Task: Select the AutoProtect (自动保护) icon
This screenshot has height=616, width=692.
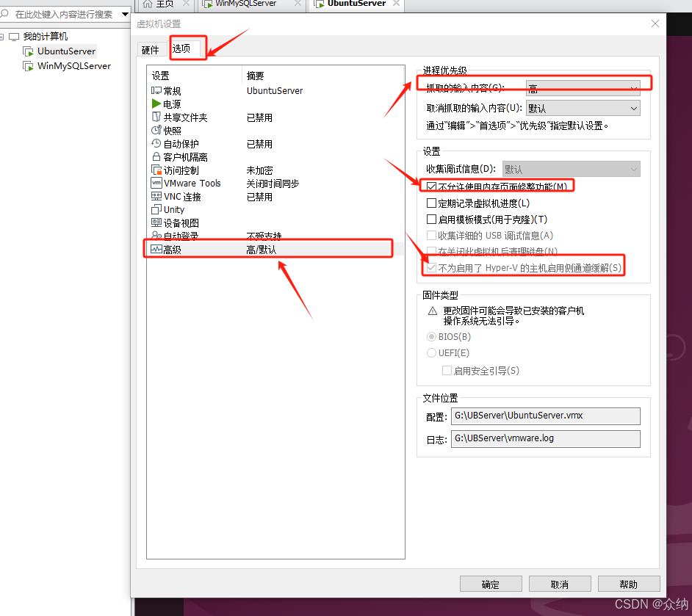Action: pyautogui.click(x=156, y=143)
